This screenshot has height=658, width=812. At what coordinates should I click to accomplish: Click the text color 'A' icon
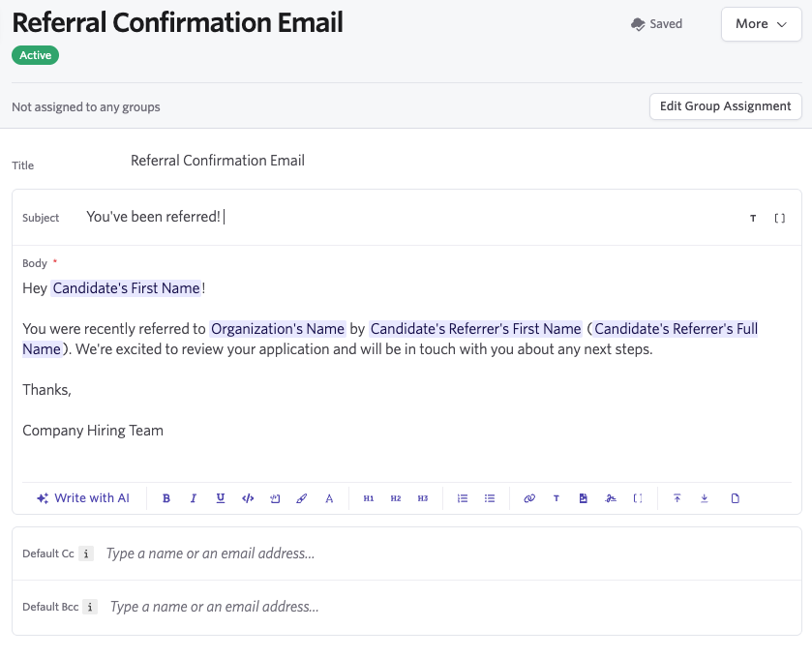pos(329,498)
